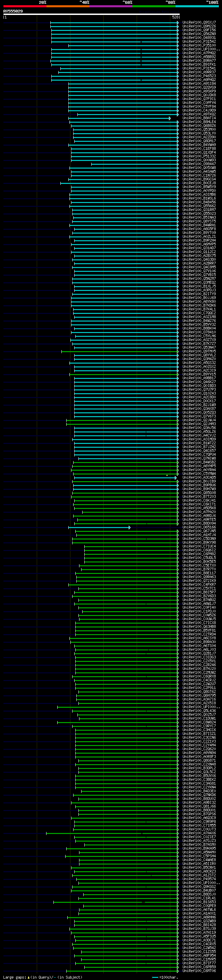Image resolution: width=222 pixels, height=980 pixels.
Task: Select the UniRef100_B8D094 label
Action: point(199,524)
